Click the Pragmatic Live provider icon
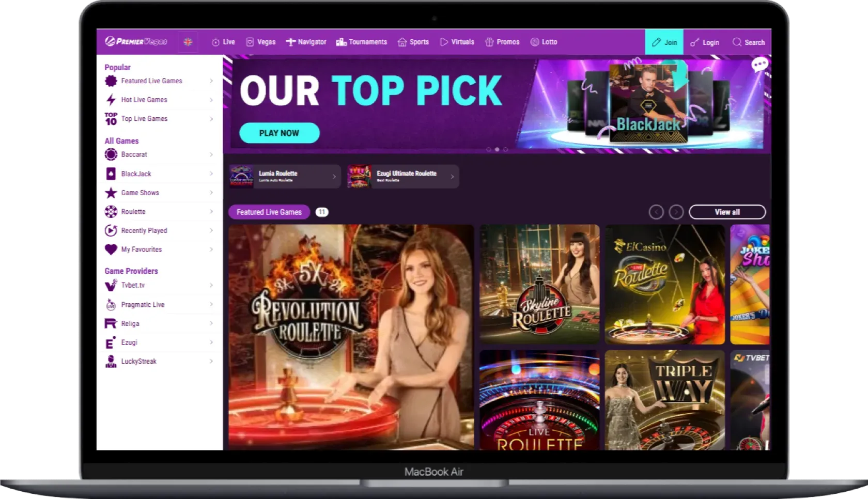This screenshot has height=499, width=868. coord(111,305)
